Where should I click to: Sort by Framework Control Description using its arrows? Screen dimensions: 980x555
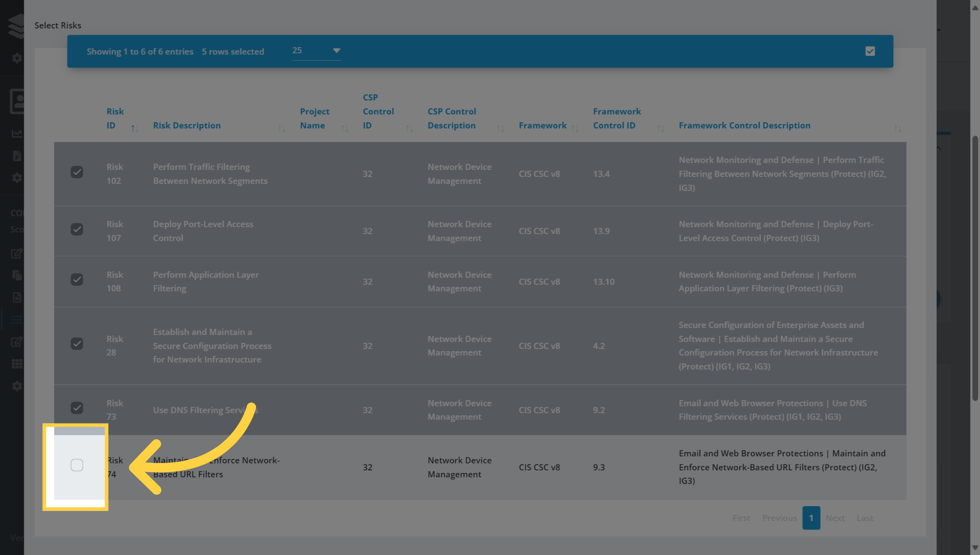[x=898, y=129]
